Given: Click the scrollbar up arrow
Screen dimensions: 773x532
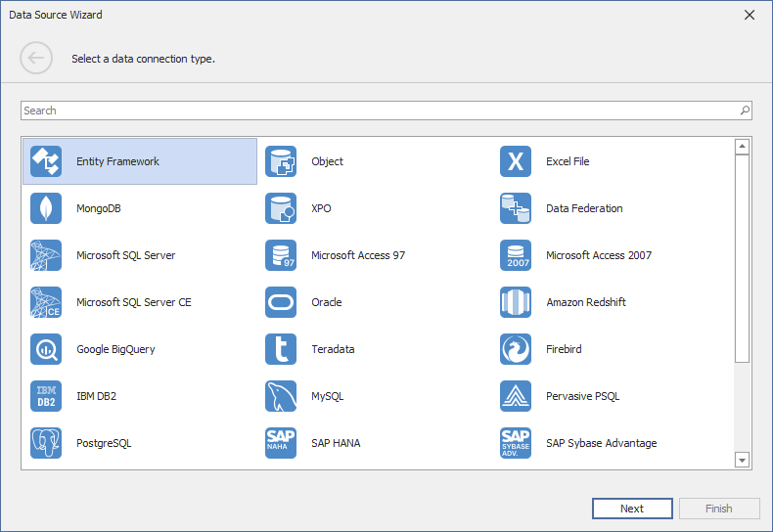Looking at the screenshot, I should [742, 147].
